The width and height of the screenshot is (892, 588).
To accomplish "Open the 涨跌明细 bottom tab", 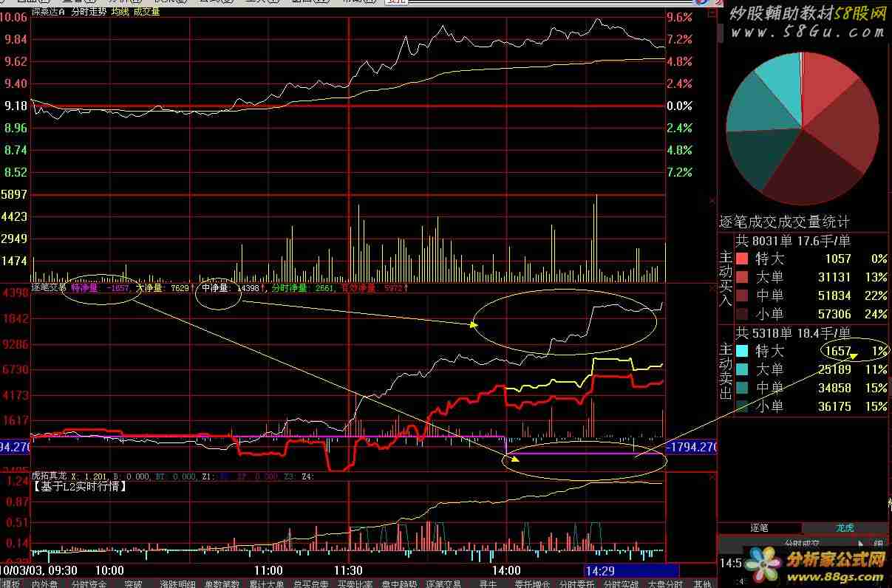I will coord(178,584).
